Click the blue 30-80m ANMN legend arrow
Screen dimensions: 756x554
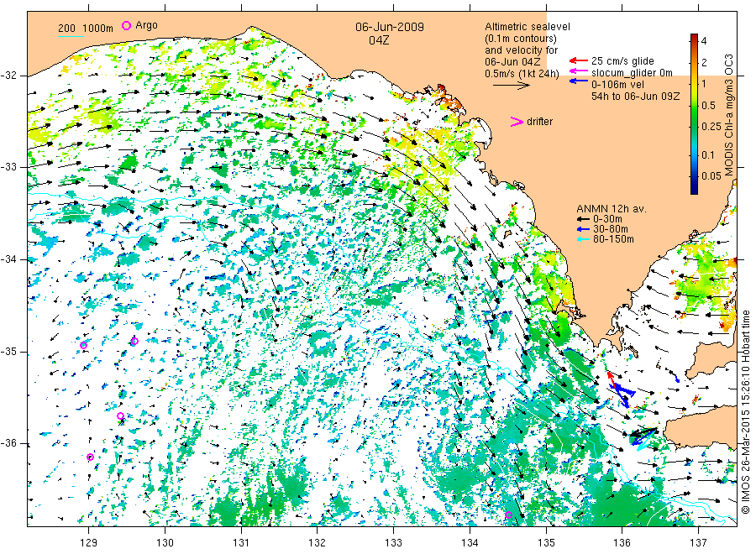pos(584,229)
